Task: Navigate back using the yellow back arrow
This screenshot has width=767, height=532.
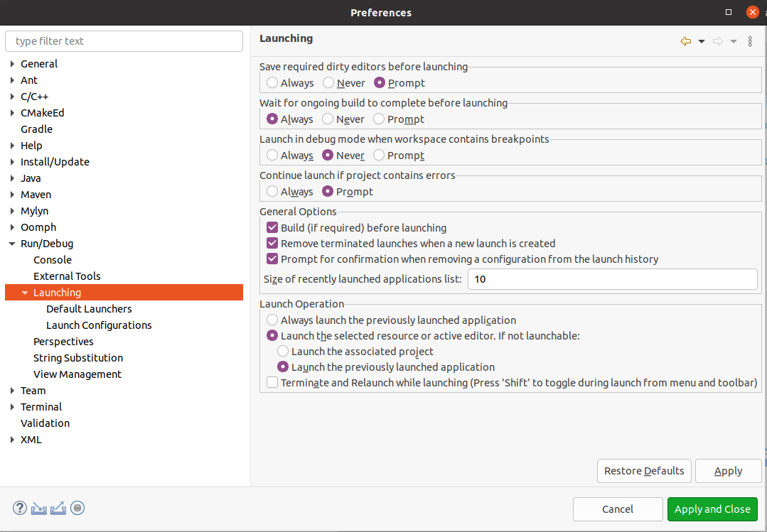Action: coord(684,41)
